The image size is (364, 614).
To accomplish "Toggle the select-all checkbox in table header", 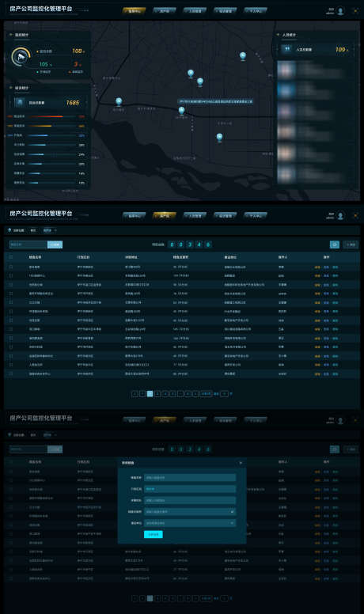I will [x=11, y=257].
